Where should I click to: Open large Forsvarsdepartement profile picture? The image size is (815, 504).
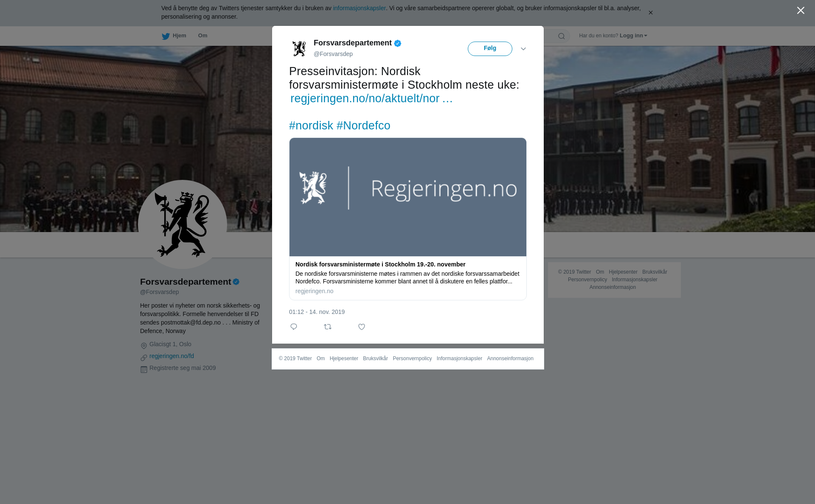tap(183, 224)
